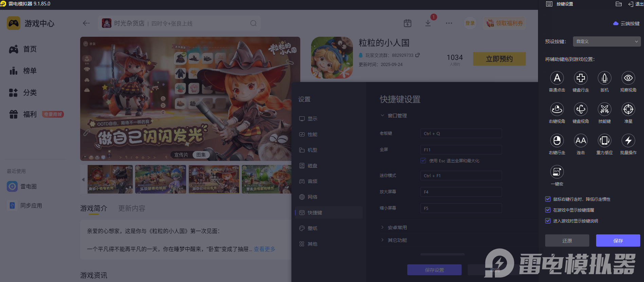Image resolution: width=644 pixels, height=282 pixels.
Task: Open 同步应用 from recent apps
Action: (25, 205)
